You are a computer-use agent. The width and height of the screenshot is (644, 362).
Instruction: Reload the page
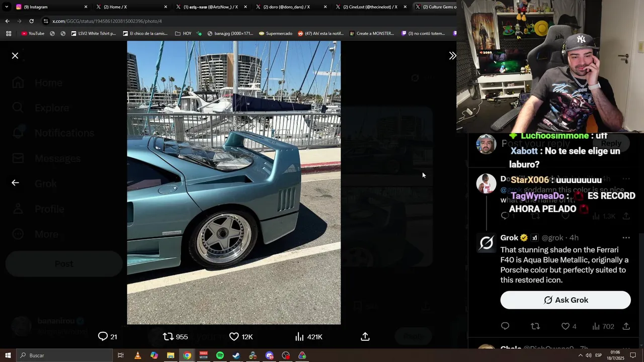(x=31, y=21)
